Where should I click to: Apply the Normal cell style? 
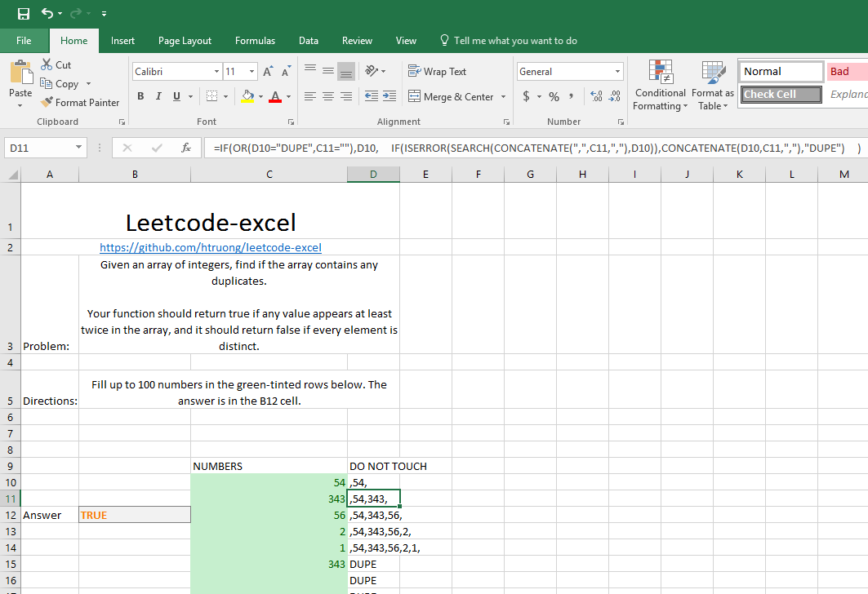pos(781,71)
